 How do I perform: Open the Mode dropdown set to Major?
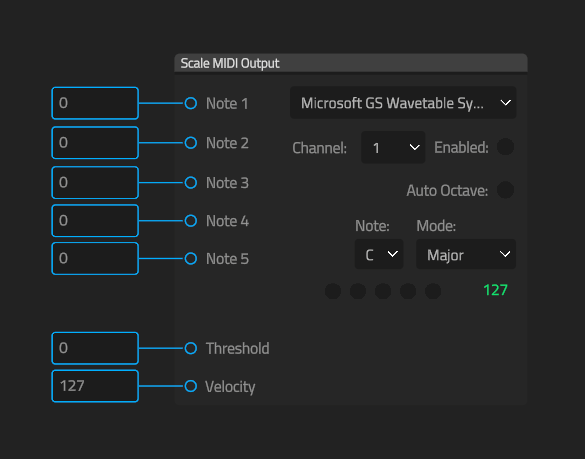466,254
